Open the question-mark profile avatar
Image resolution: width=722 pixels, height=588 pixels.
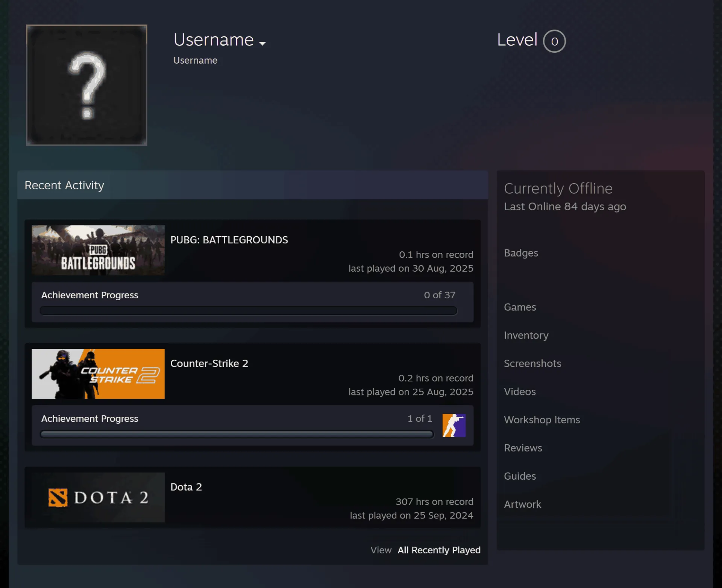86,85
